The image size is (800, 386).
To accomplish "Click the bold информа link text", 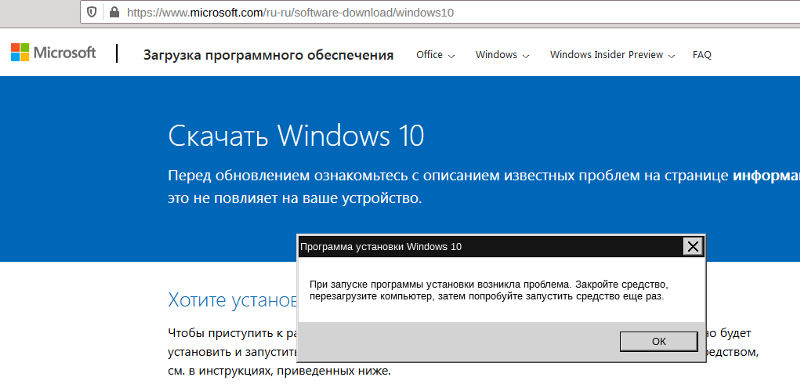I will (x=766, y=176).
